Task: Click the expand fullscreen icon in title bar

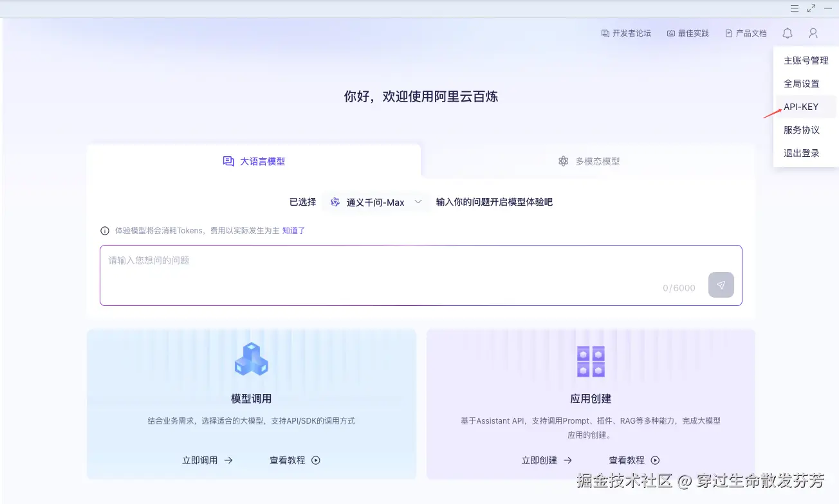Action: tap(811, 8)
